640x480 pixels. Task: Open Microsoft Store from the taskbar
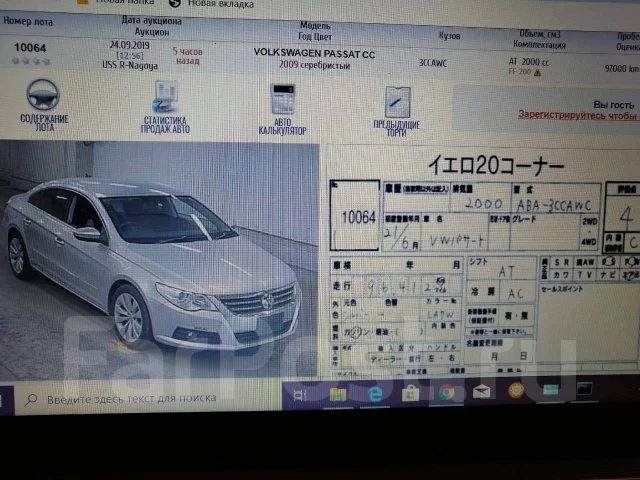pos(410,393)
